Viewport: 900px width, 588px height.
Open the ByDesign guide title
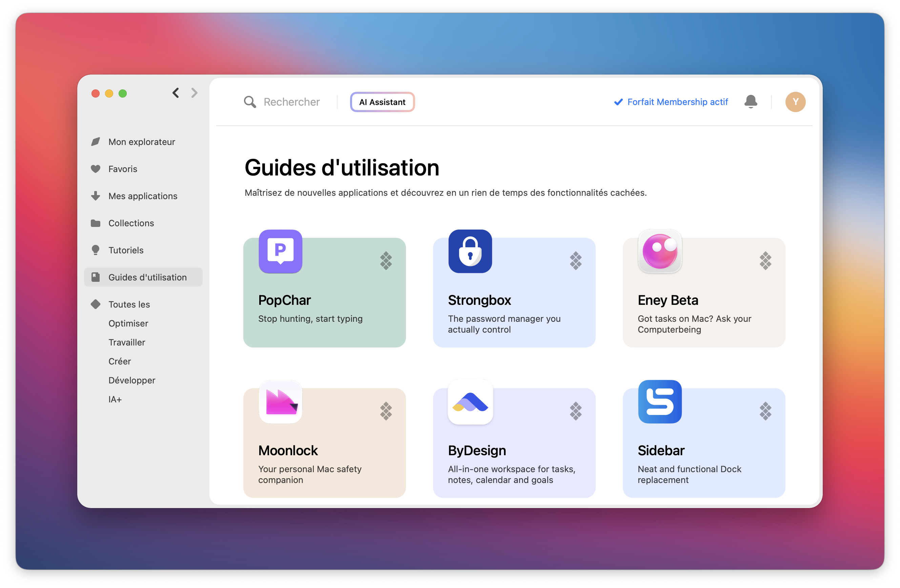tap(477, 450)
